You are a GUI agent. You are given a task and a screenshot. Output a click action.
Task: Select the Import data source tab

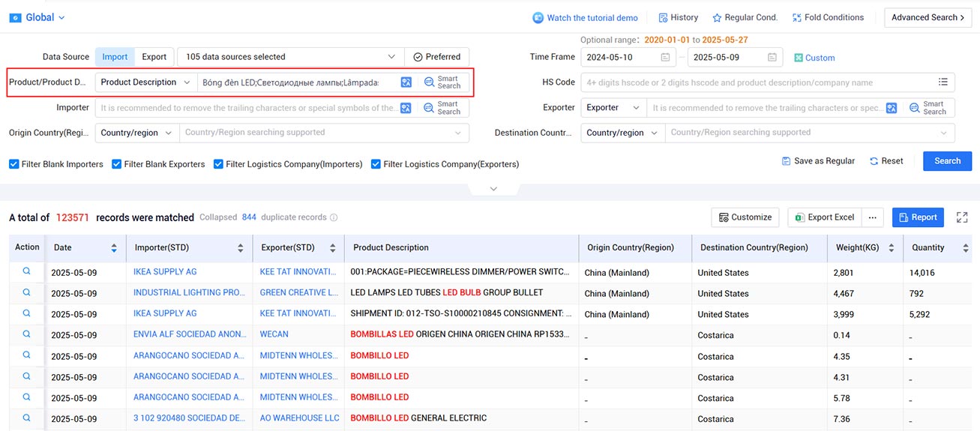click(x=115, y=57)
